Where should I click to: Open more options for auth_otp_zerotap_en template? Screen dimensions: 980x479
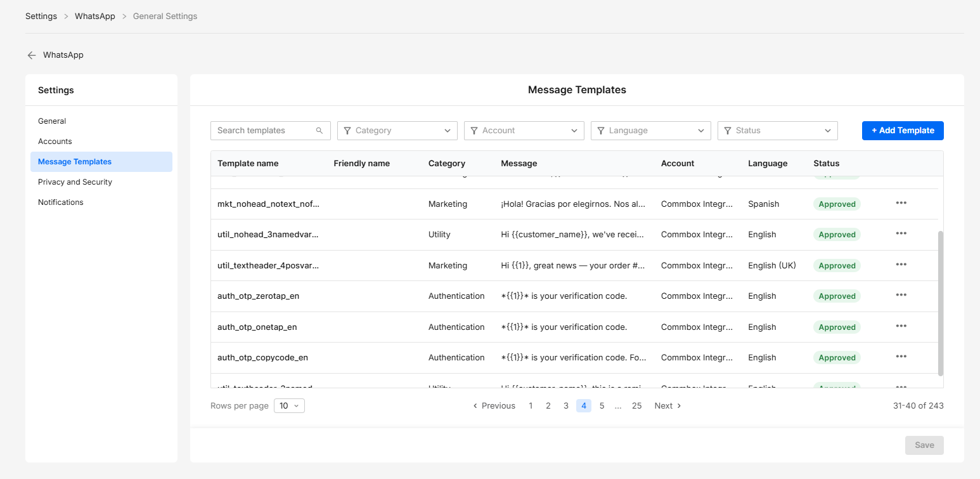901,295
